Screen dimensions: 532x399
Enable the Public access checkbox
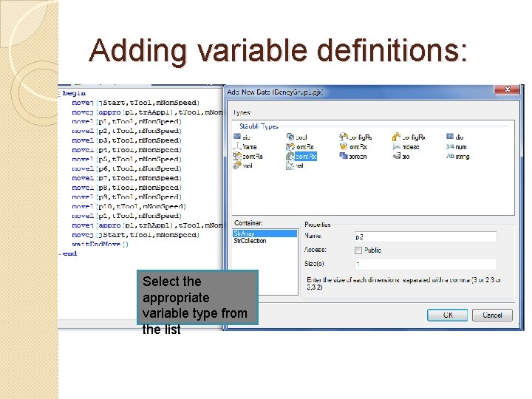(358, 250)
